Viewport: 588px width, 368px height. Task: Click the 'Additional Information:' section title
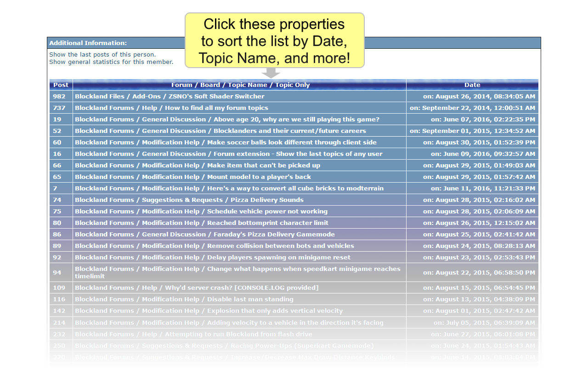tap(88, 43)
